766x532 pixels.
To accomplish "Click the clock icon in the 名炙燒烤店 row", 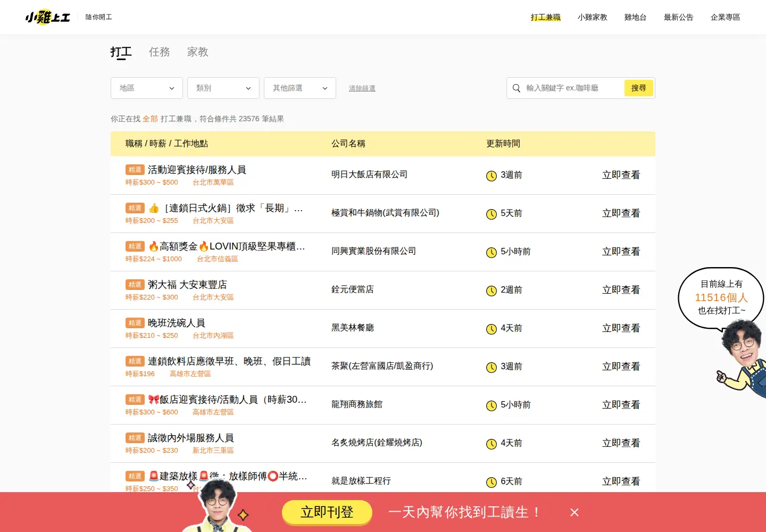I will click(492, 444).
